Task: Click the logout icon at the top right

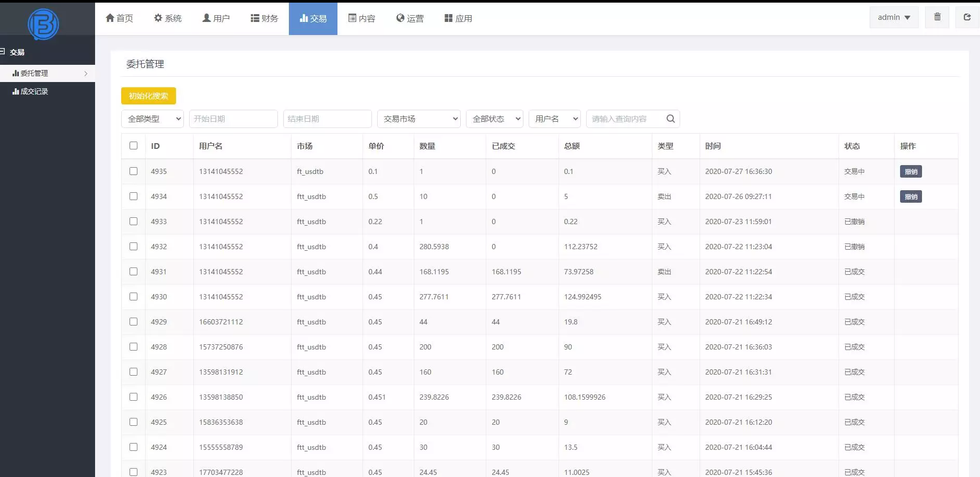Action: tap(967, 17)
